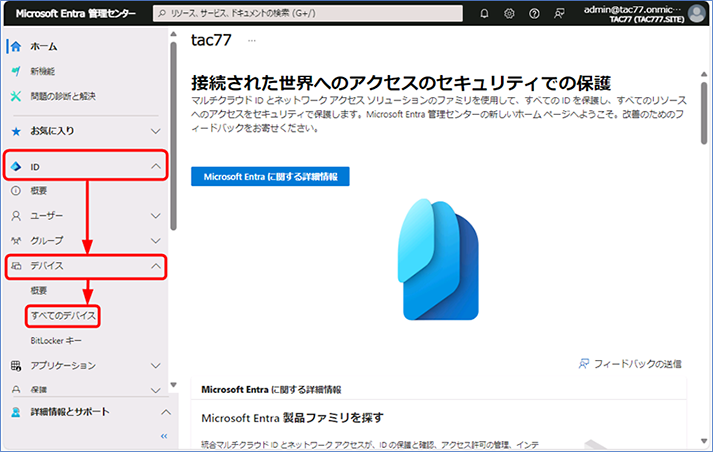Screen dimensions: 713x452
Task: Click the search magnifier icon
Action: (162, 14)
